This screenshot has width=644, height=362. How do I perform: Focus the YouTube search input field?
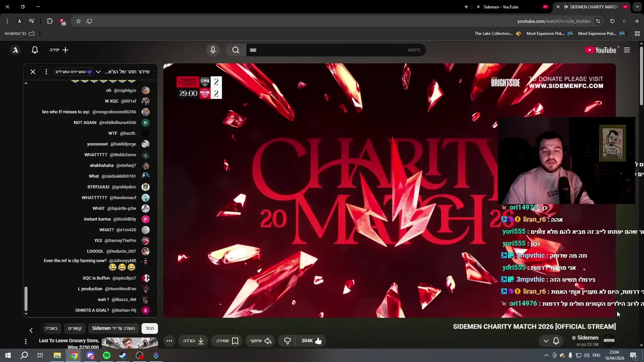(335, 50)
